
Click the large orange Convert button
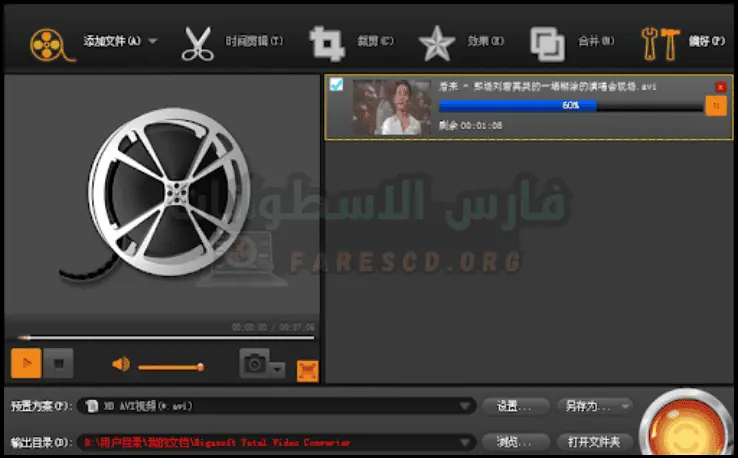pyautogui.click(x=686, y=424)
